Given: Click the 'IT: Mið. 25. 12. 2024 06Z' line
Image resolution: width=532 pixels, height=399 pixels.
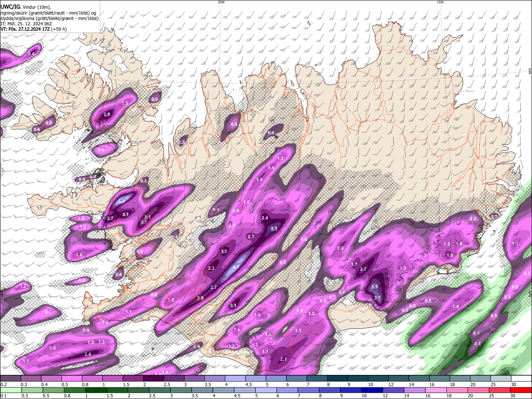Looking at the screenshot, I should point(26,24).
